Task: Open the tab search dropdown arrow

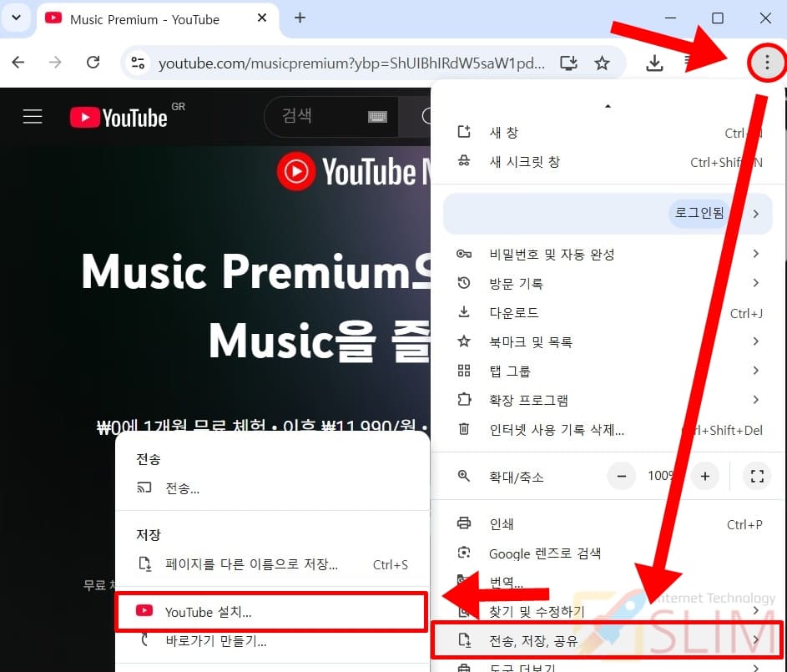Action: point(16,18)
